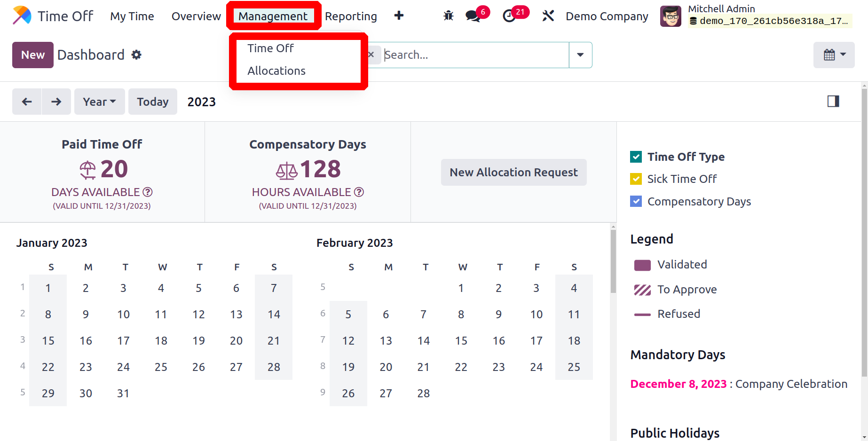The image size is (868, 441).
Task: Go to the previous year with left arrow
Action: (27, 102)
